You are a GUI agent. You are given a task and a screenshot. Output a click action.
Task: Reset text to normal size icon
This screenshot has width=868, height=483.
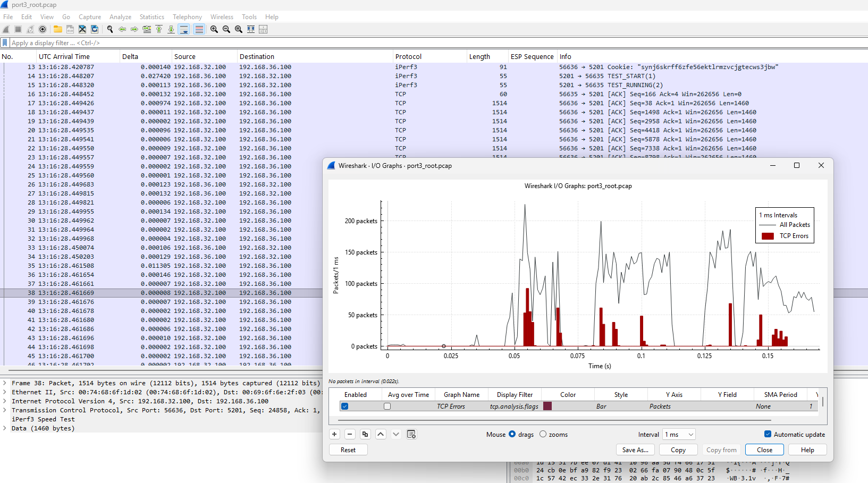pyautogui.click(x=239, y=29)
